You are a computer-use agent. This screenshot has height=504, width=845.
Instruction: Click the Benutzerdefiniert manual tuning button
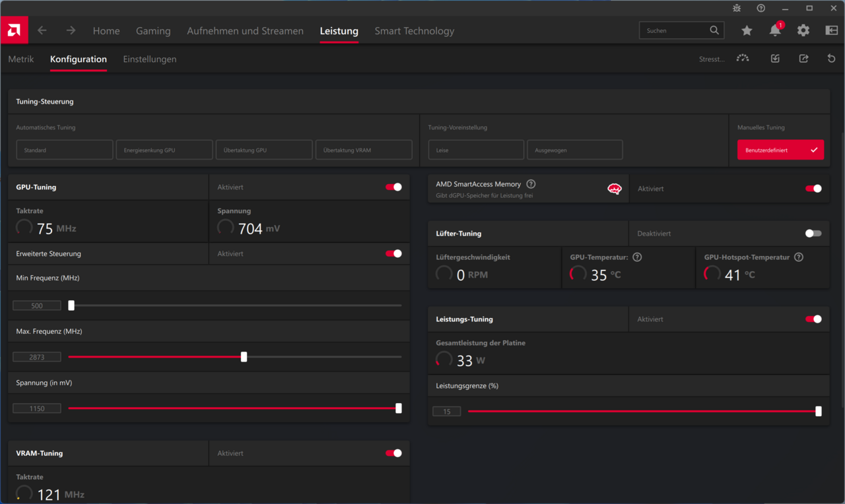point(780,150)
